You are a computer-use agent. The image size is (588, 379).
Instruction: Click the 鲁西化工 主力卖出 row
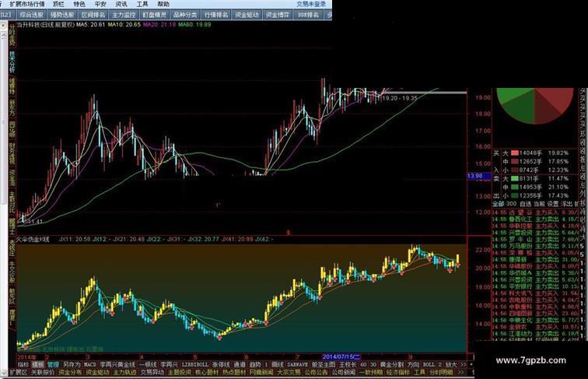coord(535,219)
